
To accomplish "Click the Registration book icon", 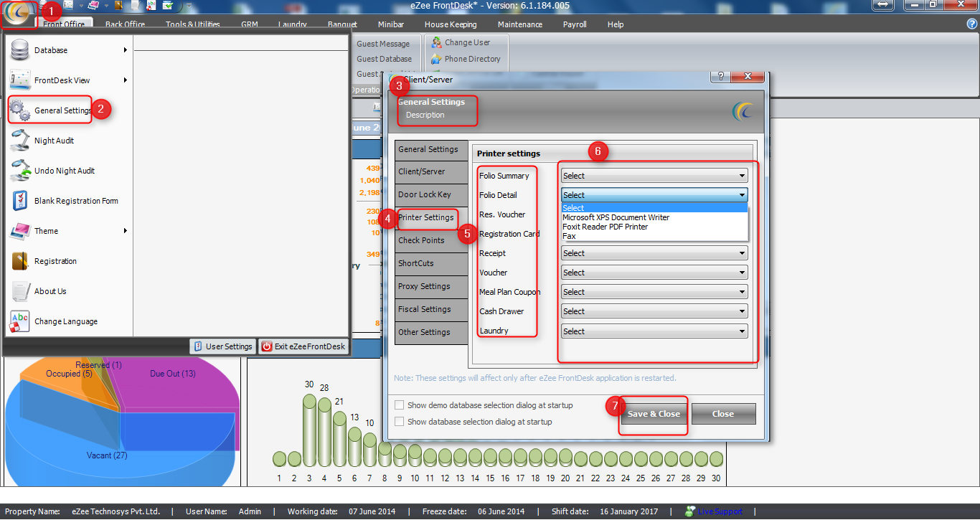I will click(20, 261).
